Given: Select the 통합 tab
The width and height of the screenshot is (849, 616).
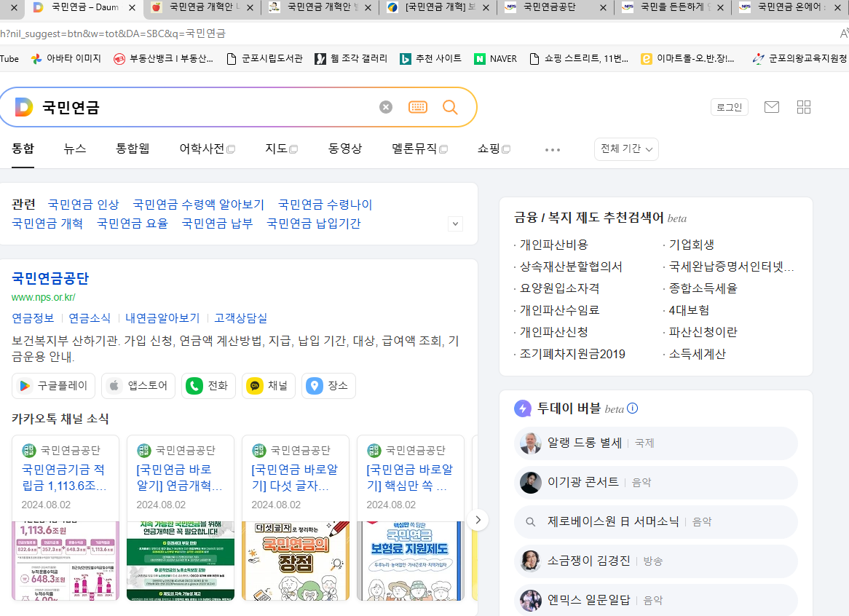Looking at the screenshot, I should pyautogui.click(x=23, y=149).
